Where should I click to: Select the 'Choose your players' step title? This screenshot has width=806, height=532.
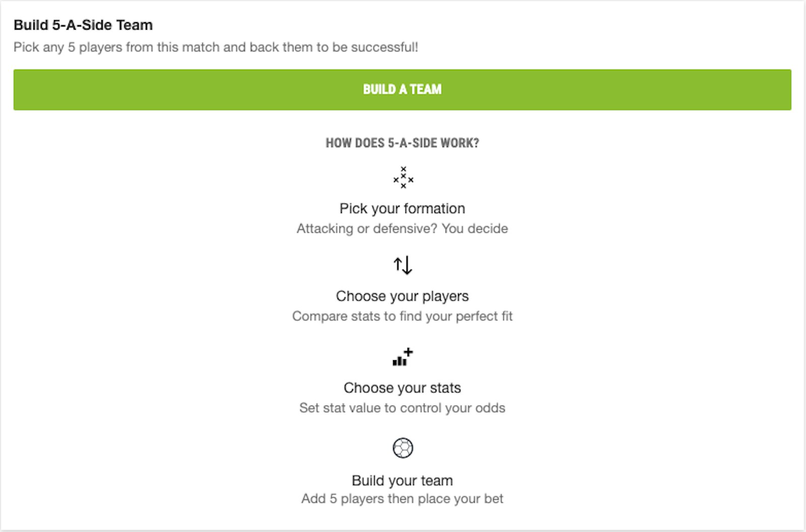click(402, 296)
